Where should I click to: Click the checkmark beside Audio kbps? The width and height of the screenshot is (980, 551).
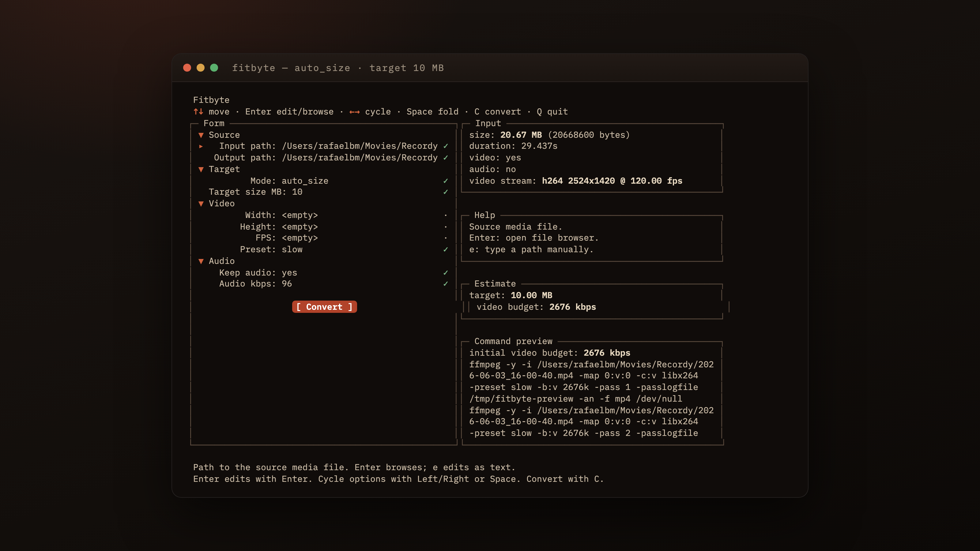[446, 284]
